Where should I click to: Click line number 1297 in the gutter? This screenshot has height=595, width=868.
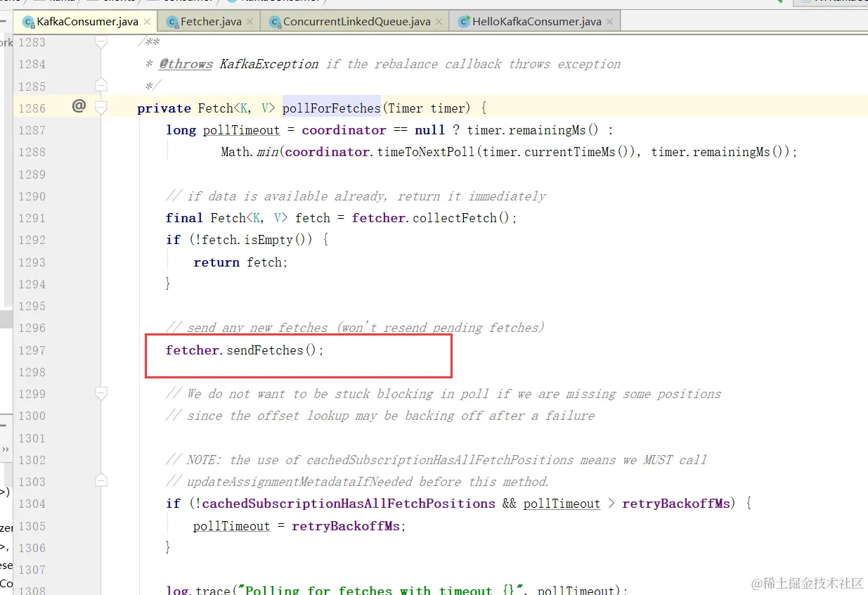pos(32,350)
